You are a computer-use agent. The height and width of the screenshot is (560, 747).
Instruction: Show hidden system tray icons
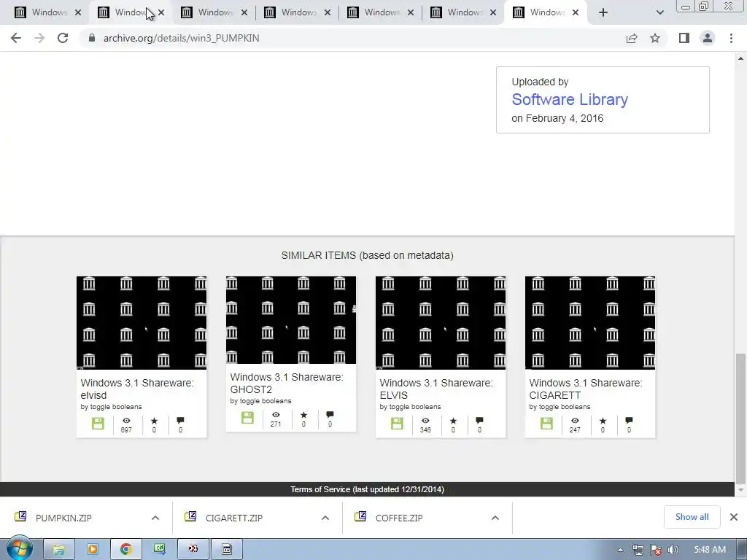point(620,550)
